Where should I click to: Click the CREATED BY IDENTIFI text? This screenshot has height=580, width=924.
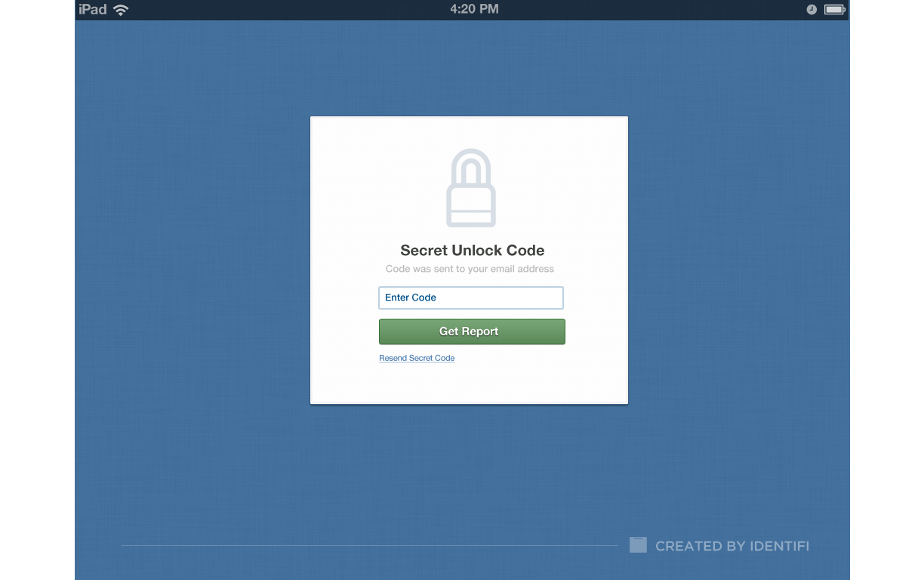coord(732,546)
